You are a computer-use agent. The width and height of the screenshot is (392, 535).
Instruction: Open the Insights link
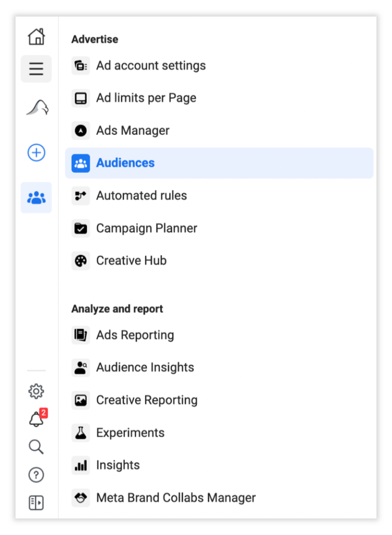(x=118, y=466)
